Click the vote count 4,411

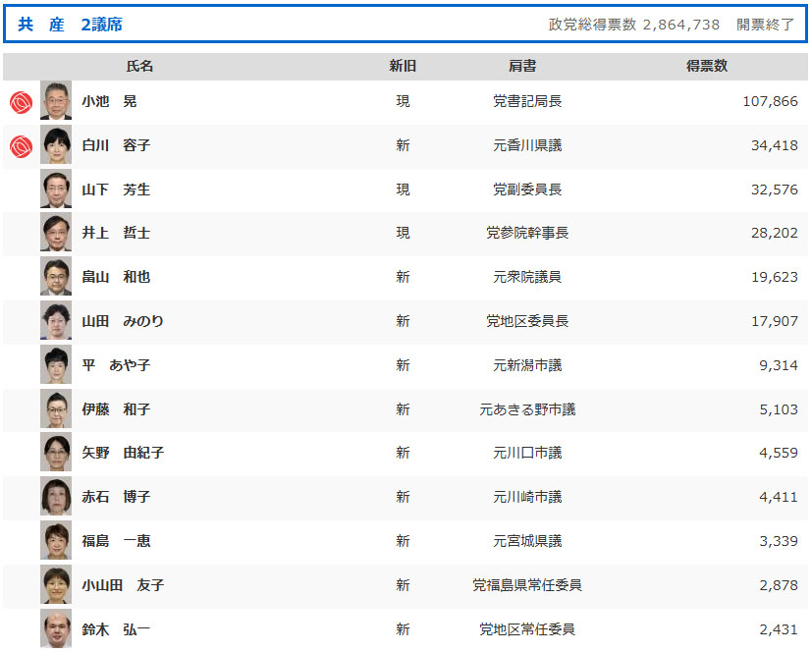pyautogui.click(x=779, y=496)
